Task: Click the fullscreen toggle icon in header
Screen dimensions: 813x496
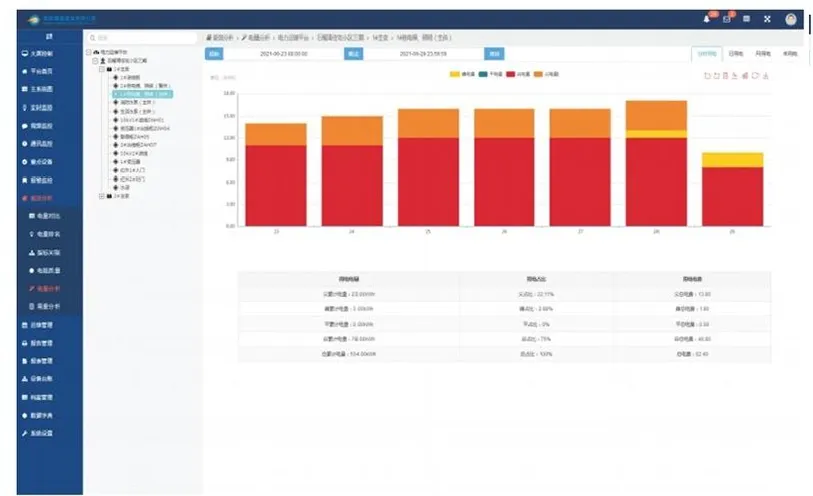Action: [x=767, y=18]
